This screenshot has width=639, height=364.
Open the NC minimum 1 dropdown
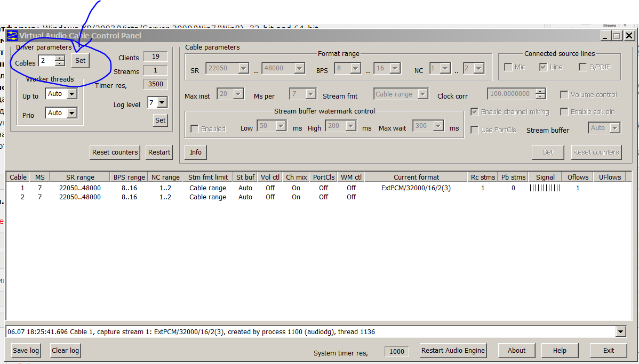coord(445,68)
